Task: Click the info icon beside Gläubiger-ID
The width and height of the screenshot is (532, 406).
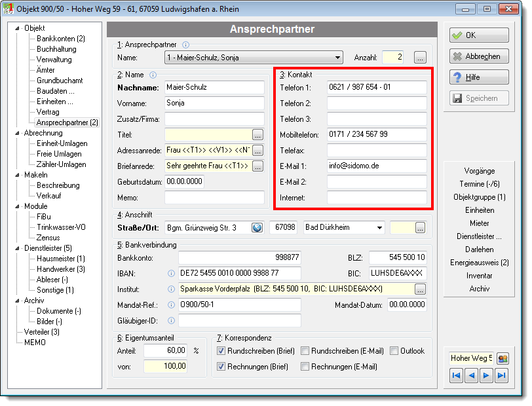Action: (172, 320)
